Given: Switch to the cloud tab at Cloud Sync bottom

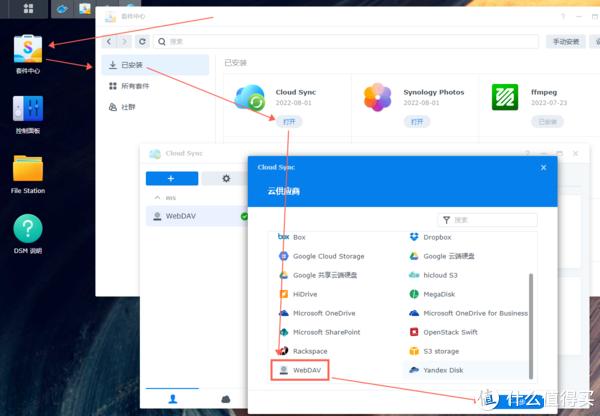Looking at the screenshot, I should pos(226,399).
